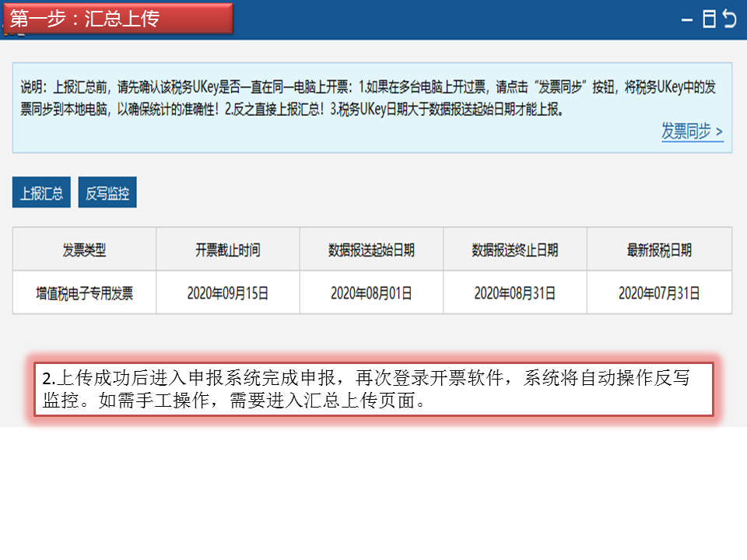Select the 2020年08月01日 cell

pyautogui.click(x=371, y=292)
